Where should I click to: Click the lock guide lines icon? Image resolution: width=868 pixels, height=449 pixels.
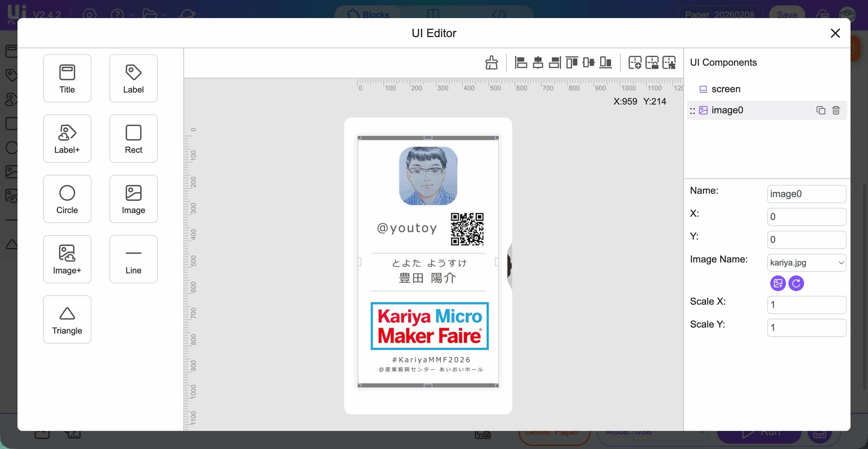tap(652, 63)
